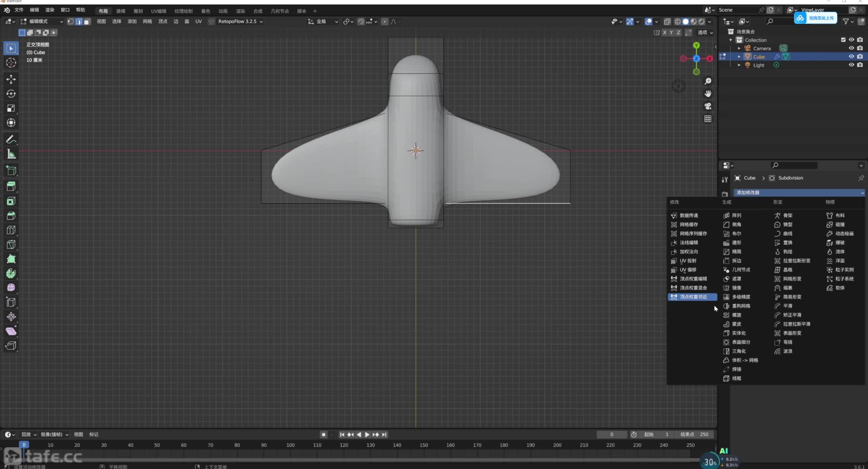Click the pan view hand icon
Viewport: 868px width, 469px height.
point(708,94)
